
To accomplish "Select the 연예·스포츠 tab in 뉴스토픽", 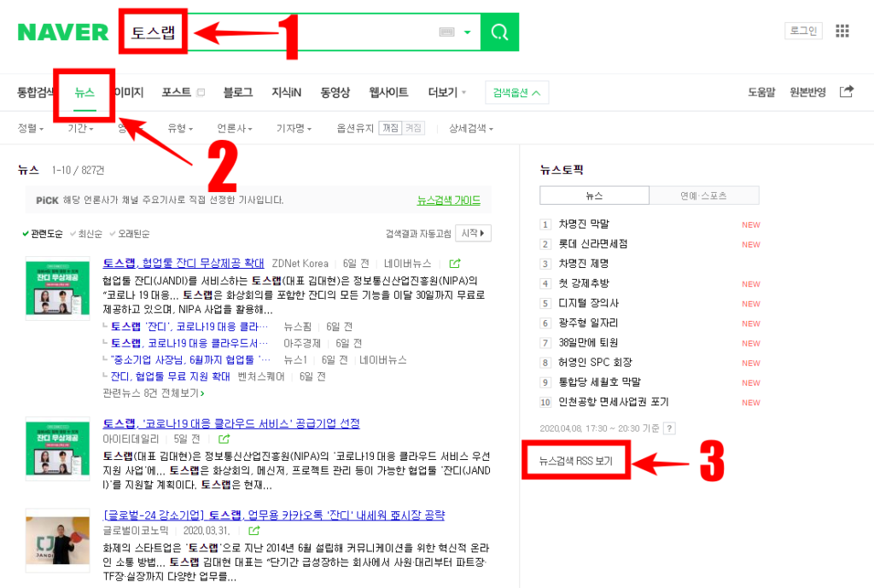I will coord(704,195).
